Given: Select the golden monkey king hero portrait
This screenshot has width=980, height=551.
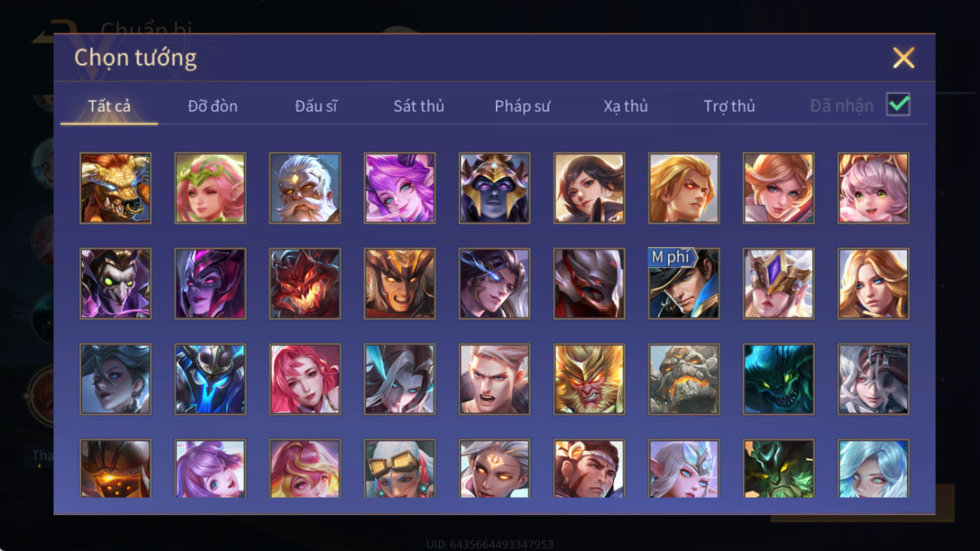Looking at the screenshot, I should 589,379.
